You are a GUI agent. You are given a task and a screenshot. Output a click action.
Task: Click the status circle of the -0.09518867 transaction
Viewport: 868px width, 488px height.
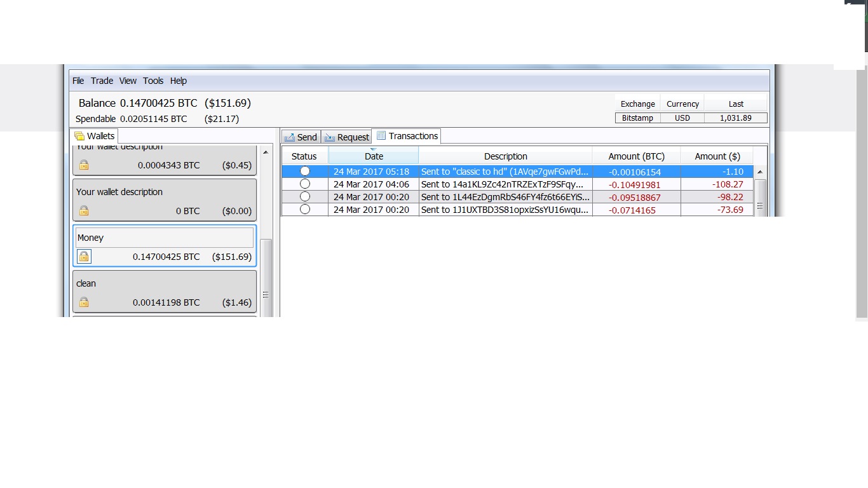305,197
